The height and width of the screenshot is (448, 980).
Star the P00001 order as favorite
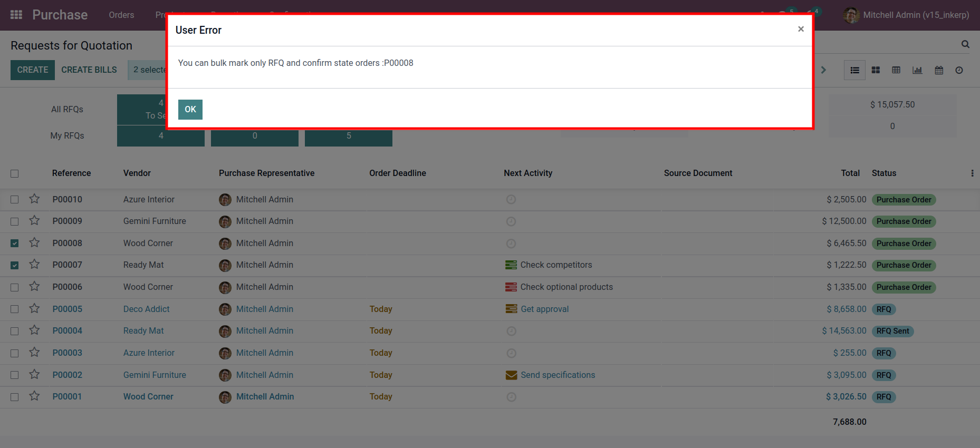click(x=34, y=396)
